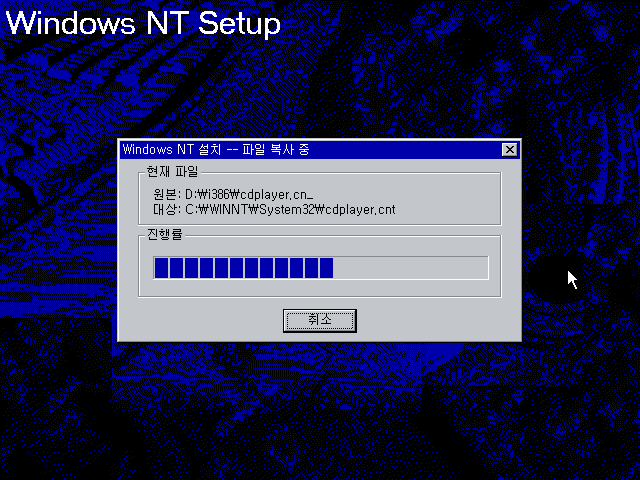This screenshot has height=480, width=640.
Task: Select the source path D:\i386\cdplayer.cn_
Action: (x=249, y=195)
